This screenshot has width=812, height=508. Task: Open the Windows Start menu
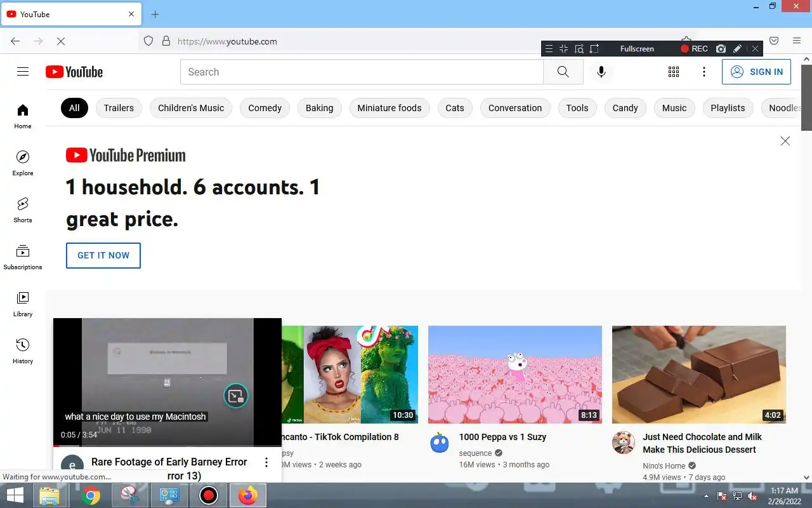15,495
